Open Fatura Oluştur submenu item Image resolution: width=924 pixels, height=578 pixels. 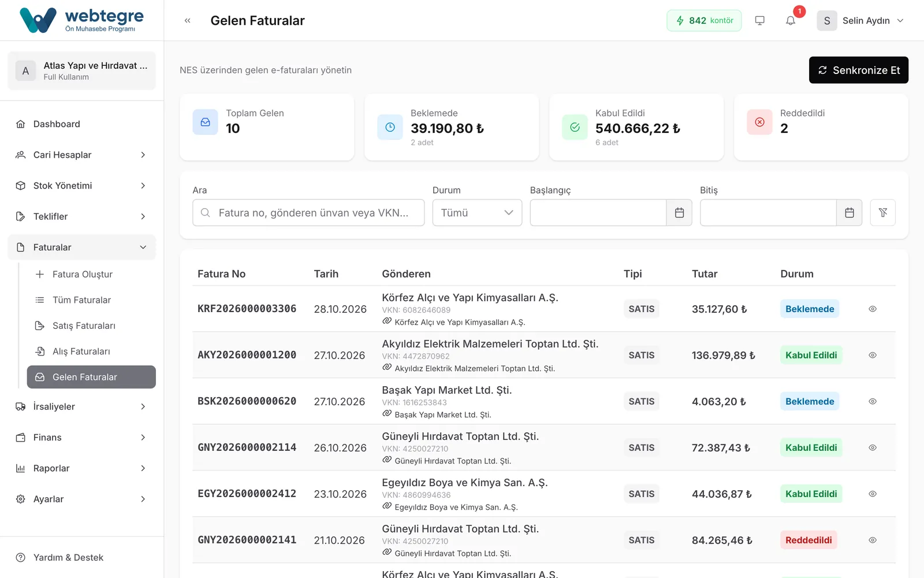point(91,275)
